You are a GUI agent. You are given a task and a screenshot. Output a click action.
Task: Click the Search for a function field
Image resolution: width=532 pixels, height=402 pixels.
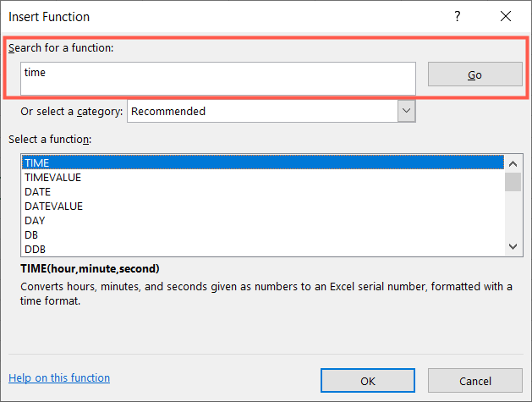click(x=218, y=79)
